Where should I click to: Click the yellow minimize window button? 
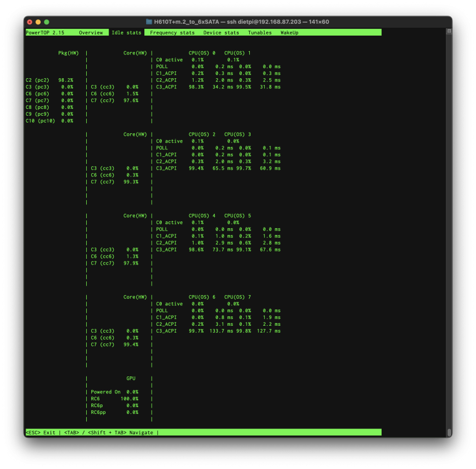38,22
